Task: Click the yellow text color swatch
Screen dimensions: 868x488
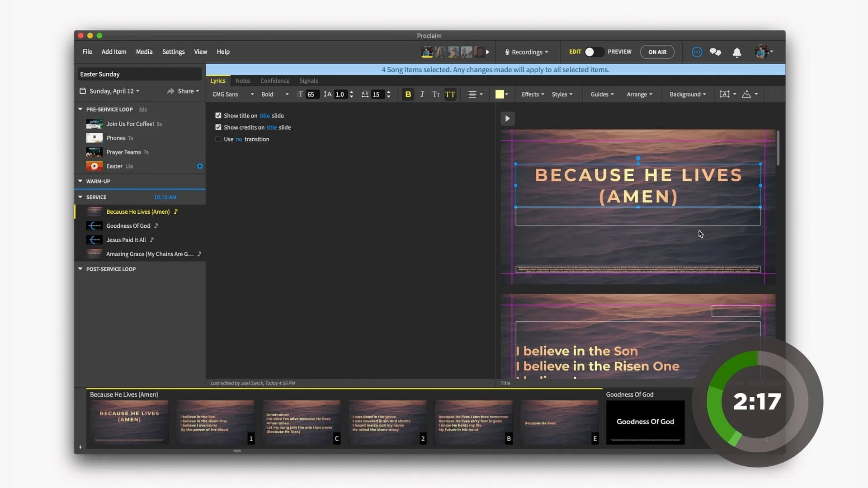Action: tap(499, 94)
